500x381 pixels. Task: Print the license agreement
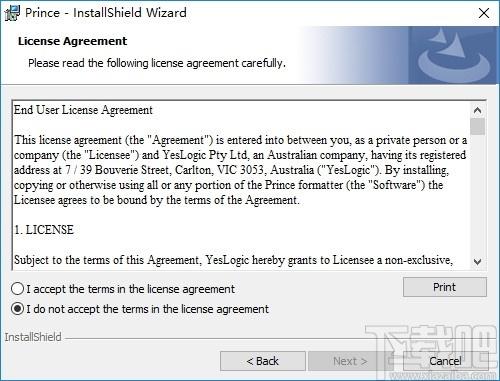point(445,287)
